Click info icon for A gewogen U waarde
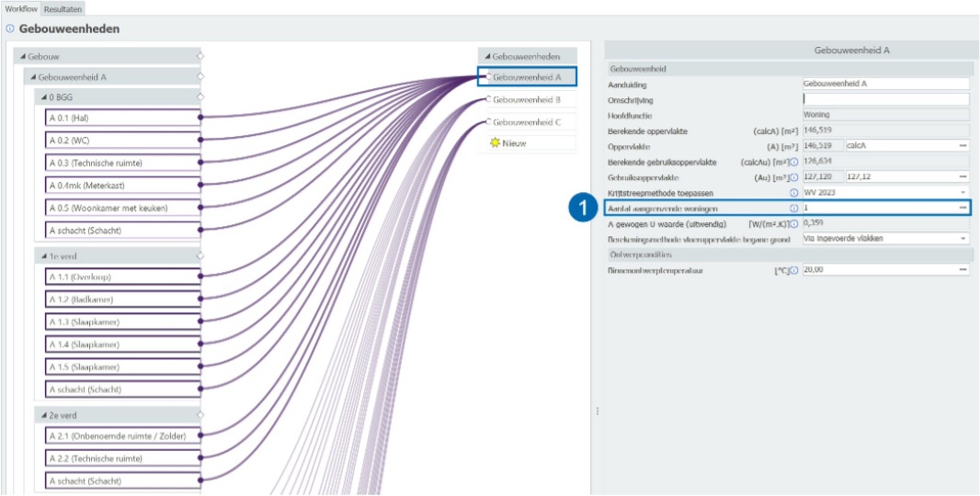The width and height of the screenshot is (980, 496). pyautogui.click(x=793, y=223)
